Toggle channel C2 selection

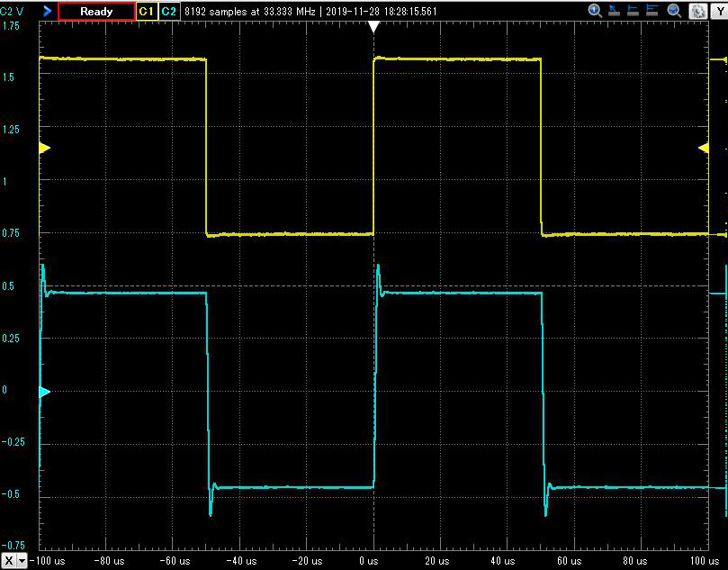tap(168, 12)
